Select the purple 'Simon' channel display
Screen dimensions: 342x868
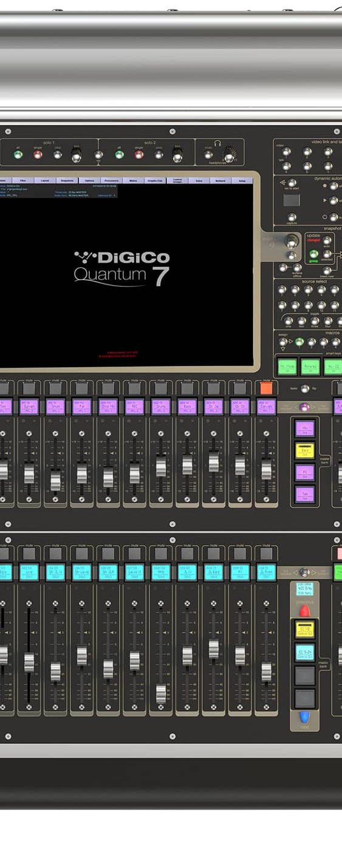pyautogui.click(x=55, y=407)
